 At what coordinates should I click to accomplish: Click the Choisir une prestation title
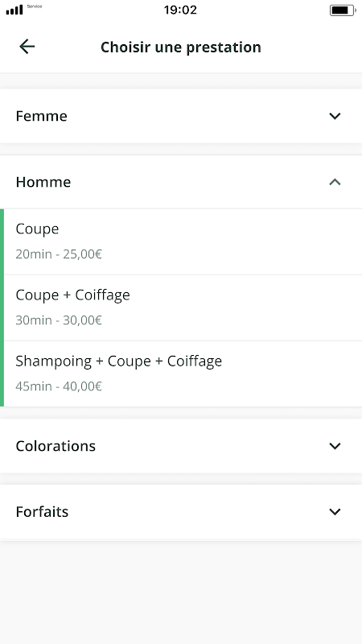(x=181, y=47)
